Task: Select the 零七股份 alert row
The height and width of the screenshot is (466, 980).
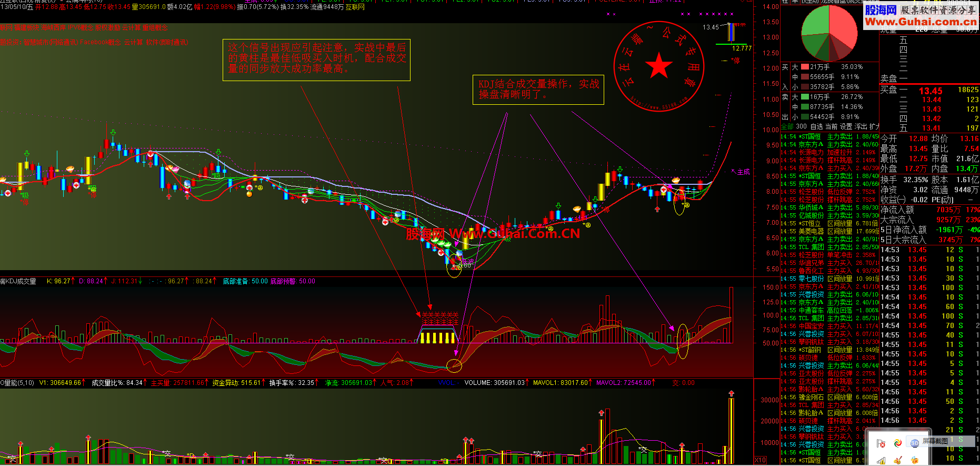Action: [x=829, y=279]
